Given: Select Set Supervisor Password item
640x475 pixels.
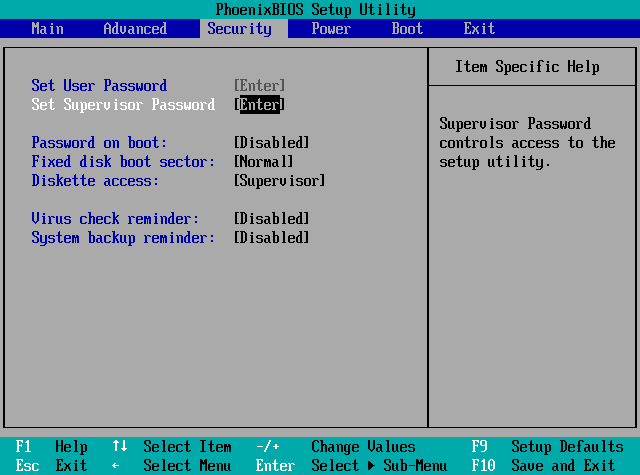Looking at the screenshot, I should (x=123, y=105).
